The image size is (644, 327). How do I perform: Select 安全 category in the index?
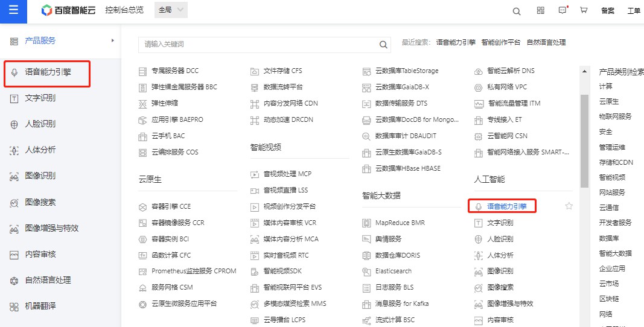coord(605,132)
